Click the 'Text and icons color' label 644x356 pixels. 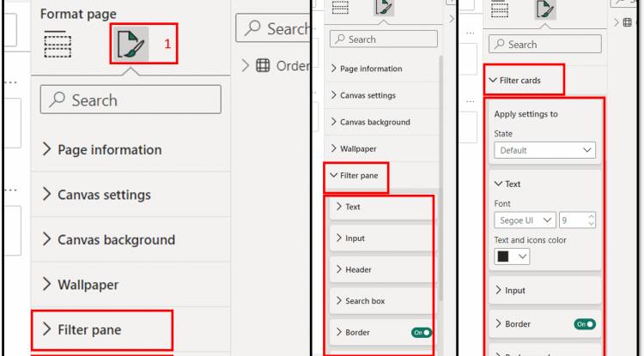click(x=531, y=240)
